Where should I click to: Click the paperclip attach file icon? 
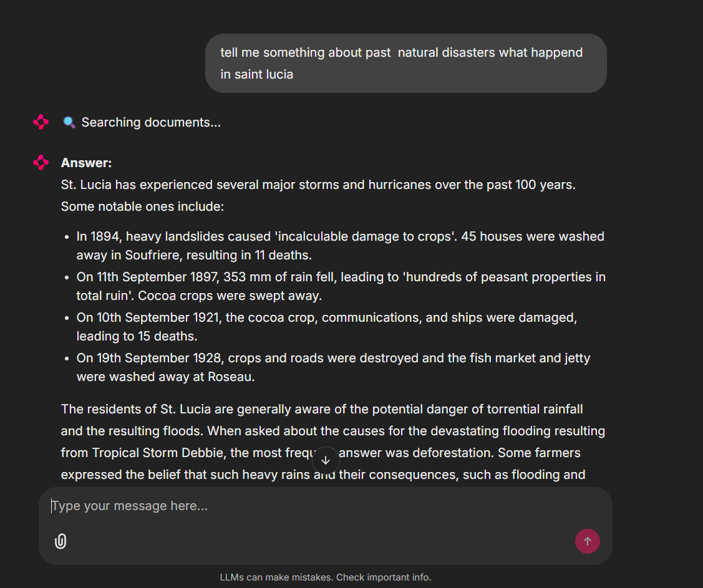61,541
